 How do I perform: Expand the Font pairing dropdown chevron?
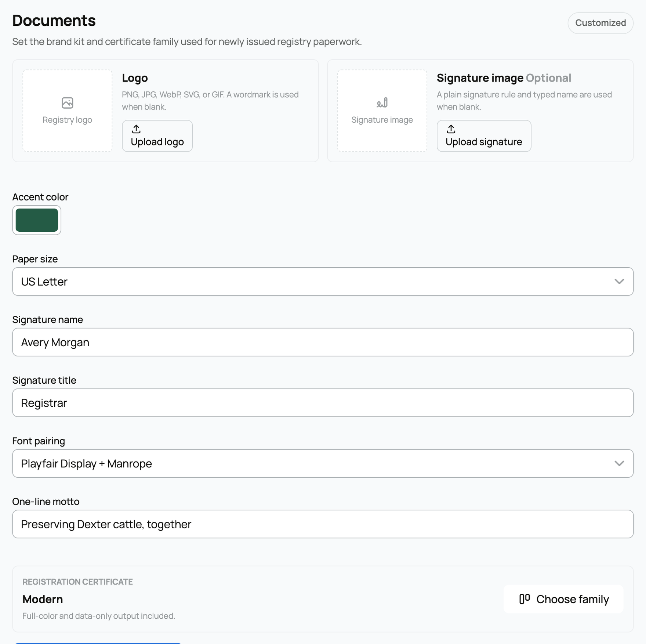coord(619,463)
